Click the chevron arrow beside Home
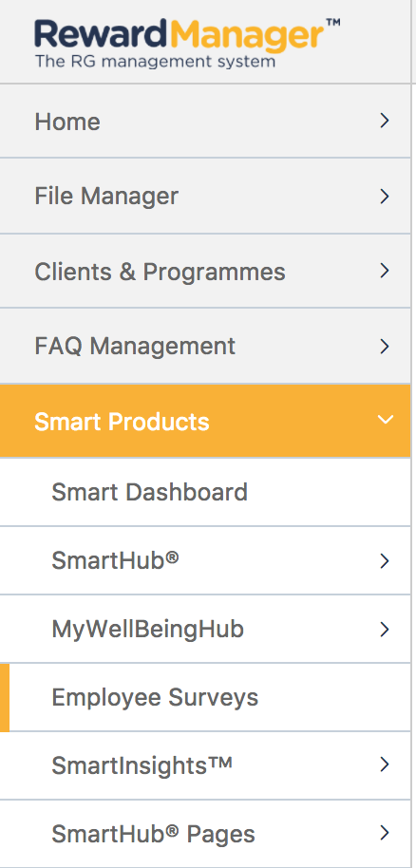 pyautogui.click(x=385, y=121)
